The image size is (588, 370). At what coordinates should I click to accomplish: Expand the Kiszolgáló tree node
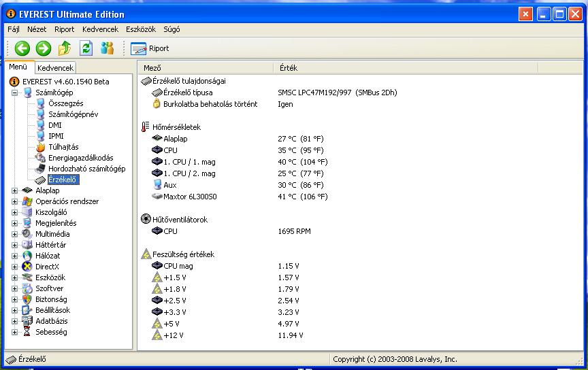14,212
